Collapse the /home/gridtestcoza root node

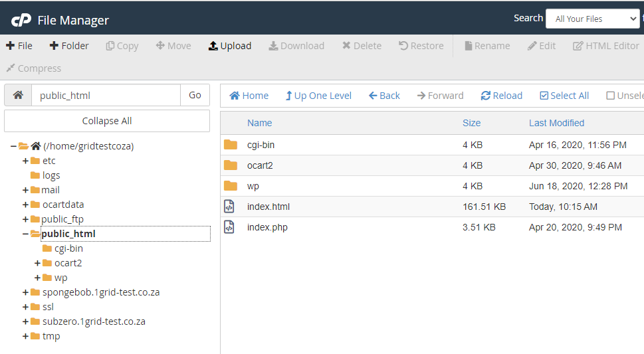click(x=13, y=146)
